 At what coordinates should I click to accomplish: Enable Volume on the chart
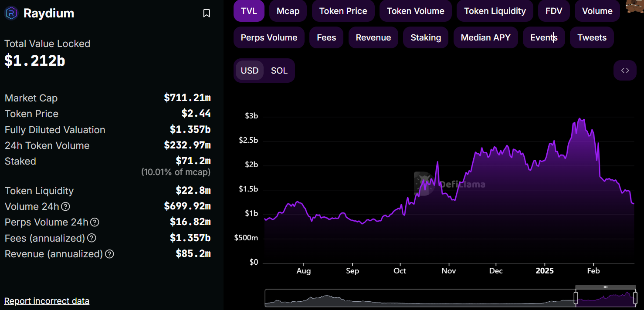597,11
